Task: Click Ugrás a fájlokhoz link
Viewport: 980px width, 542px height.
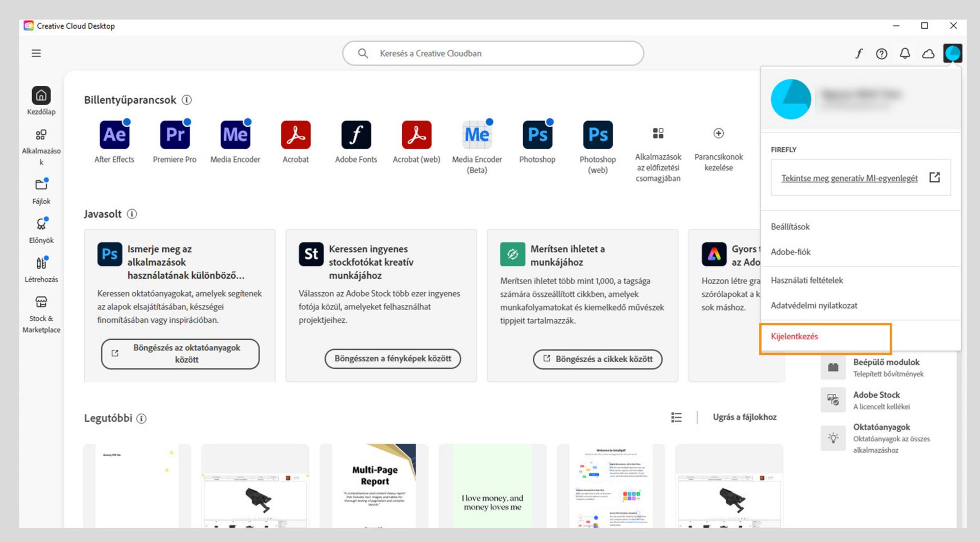Action: coord(745,417)
